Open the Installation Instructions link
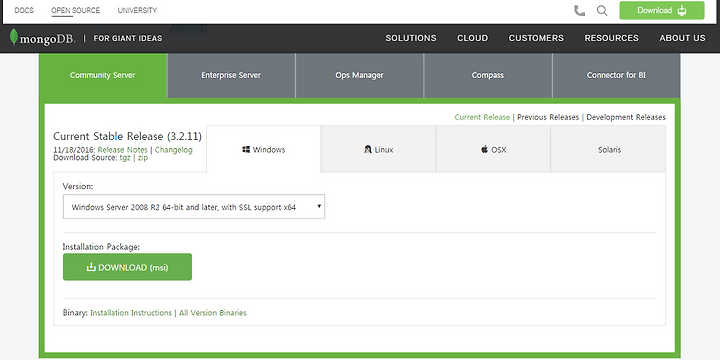This screenshot has height=360, width=720. 131,313
